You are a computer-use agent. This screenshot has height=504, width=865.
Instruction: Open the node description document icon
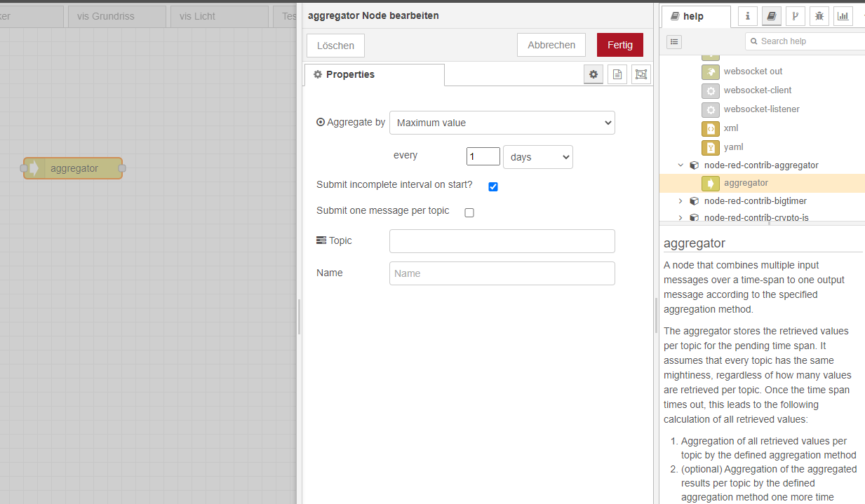click(617, 74)
